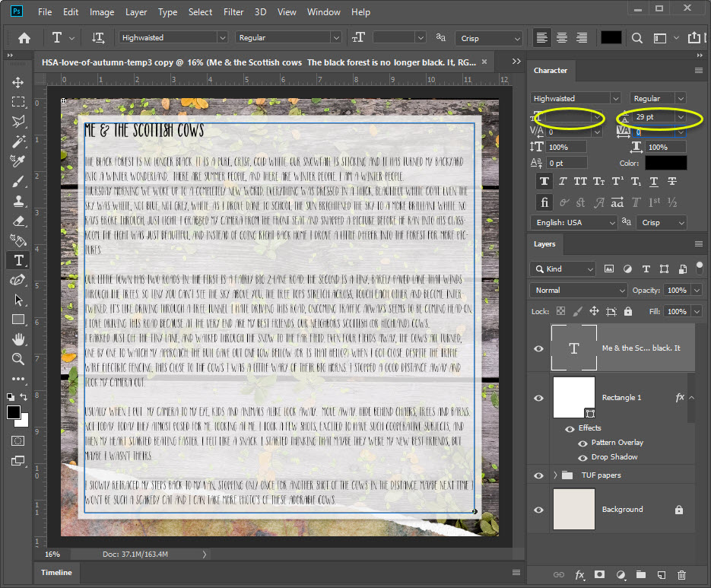Select the Horizontal Type tool in toolbar
Screen dimensions: 711x588
[x=18, y=260]
